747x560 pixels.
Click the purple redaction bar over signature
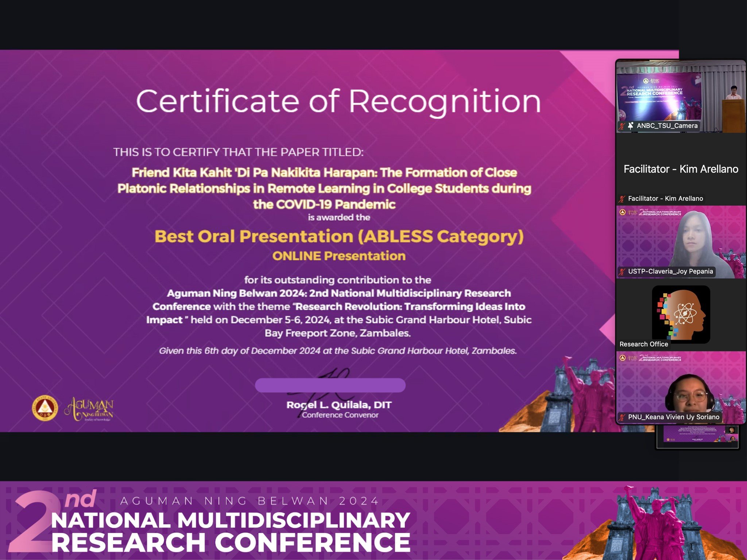pos(330,385)
